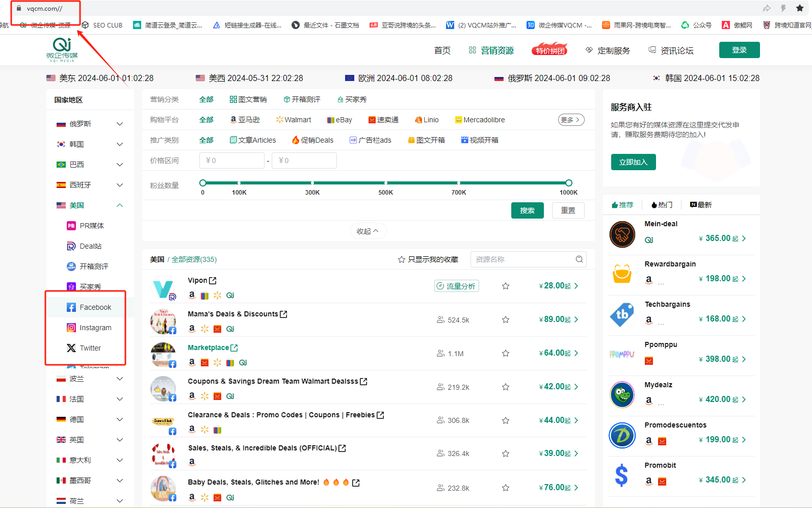The width and height of the screenshot is (812, 508).
Task: Filter marketing category by 图文营销
Action: (x=248, y=99)
